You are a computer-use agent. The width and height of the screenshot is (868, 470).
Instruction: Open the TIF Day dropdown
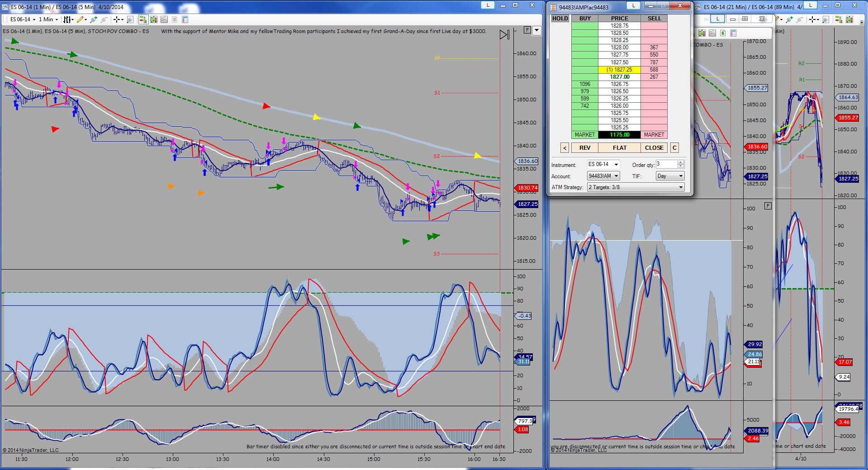[670, 176]
